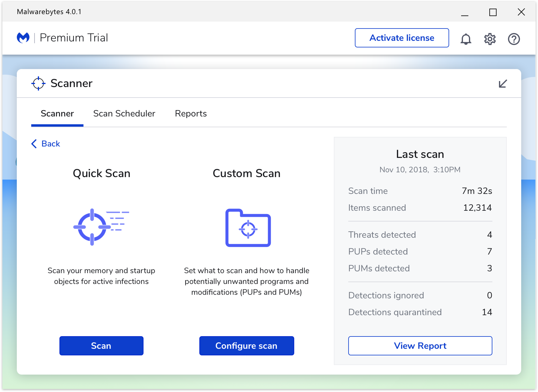Click the Back chevron arrow
The height and width of the screenshot is (392, 538).
point(34,144)
